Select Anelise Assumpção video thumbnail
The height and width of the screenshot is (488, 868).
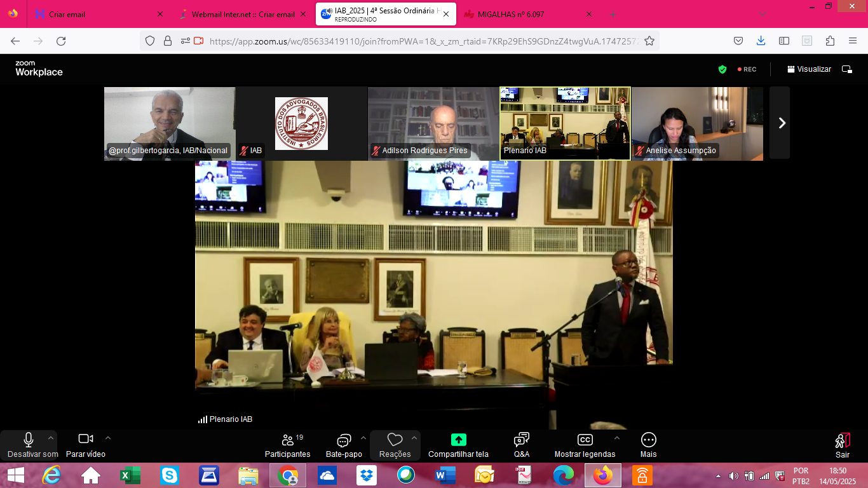697,123
